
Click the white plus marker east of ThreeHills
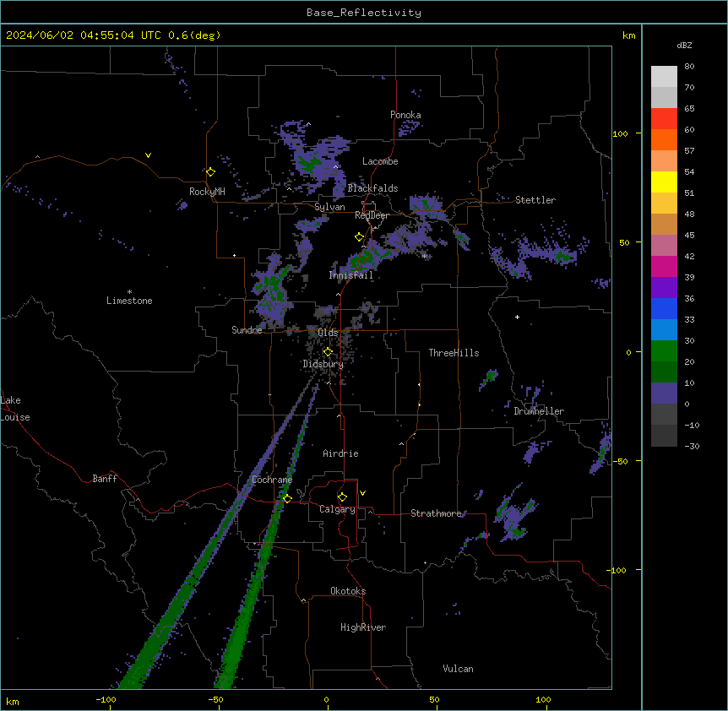tap(517, 317)
